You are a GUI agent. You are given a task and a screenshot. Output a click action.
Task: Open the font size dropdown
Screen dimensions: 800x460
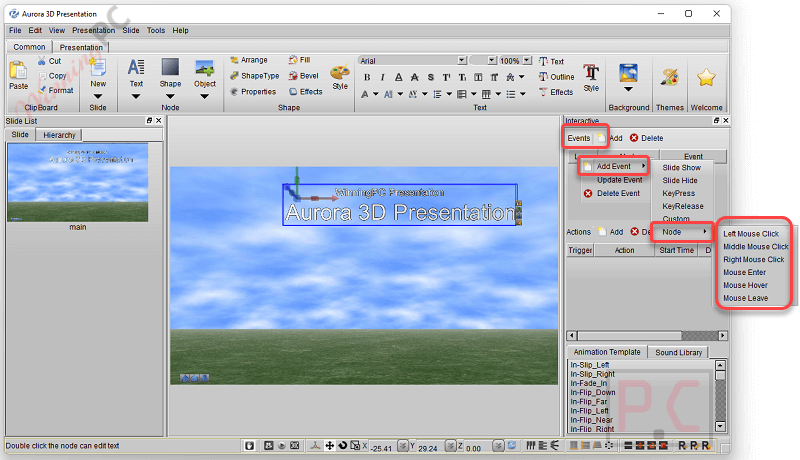click(491, 61)
